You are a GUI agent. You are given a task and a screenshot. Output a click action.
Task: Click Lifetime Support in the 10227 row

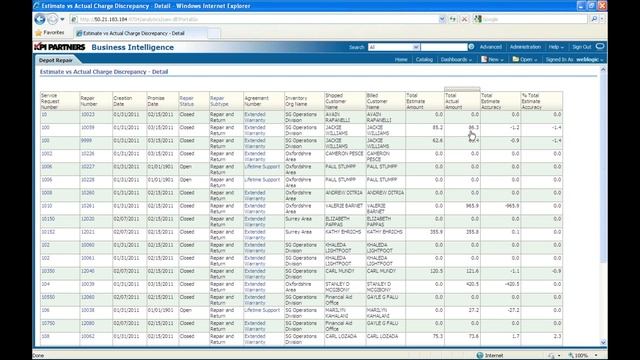point(262,167)
